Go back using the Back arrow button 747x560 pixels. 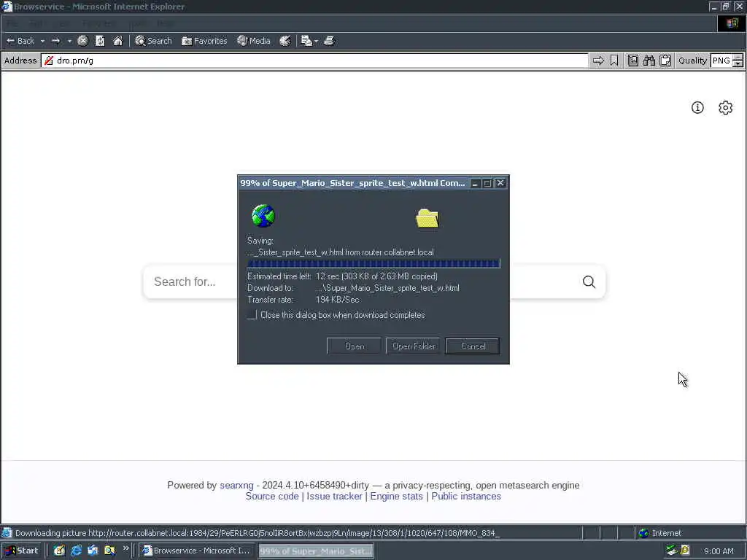click(x=20, y=41)
